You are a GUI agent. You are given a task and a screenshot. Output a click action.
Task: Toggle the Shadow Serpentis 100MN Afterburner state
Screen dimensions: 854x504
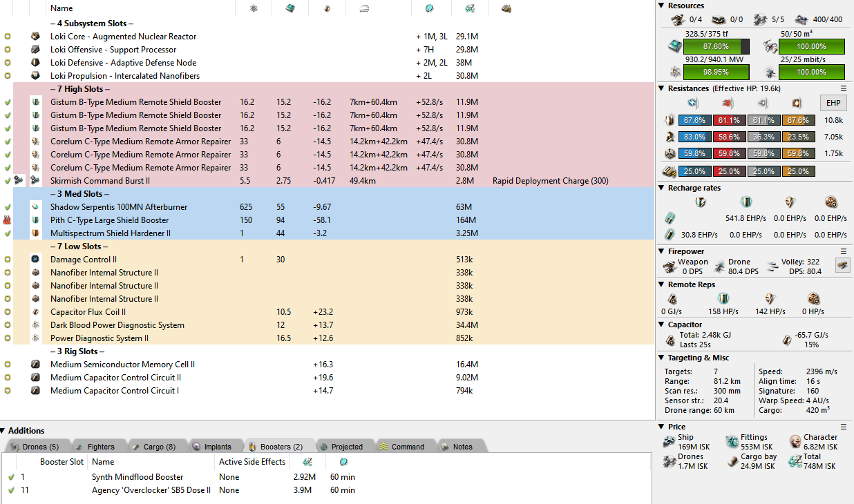(x=8, y=207)
